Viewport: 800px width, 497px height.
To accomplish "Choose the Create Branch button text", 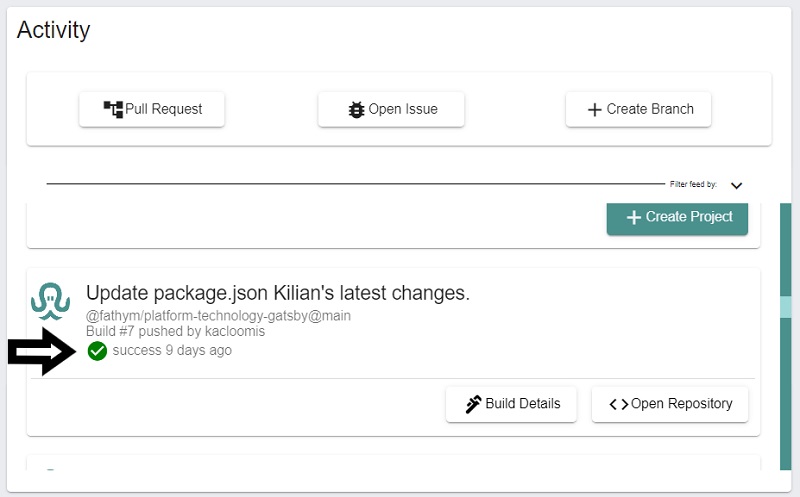I will pos(650,109).
